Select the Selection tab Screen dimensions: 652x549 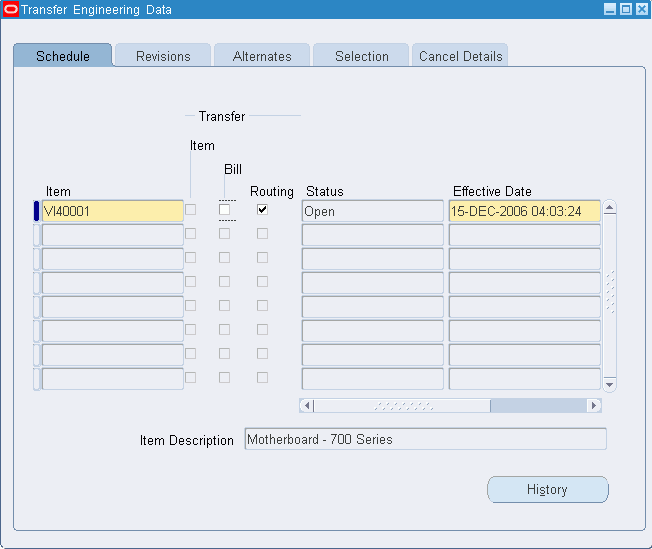pyautogui.click(x=361, y=56)
